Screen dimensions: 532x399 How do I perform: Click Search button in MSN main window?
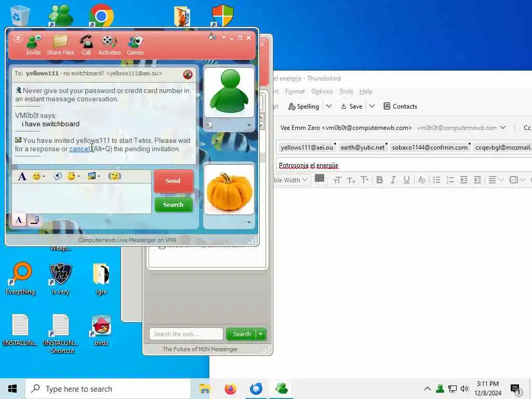pos(242,334)
